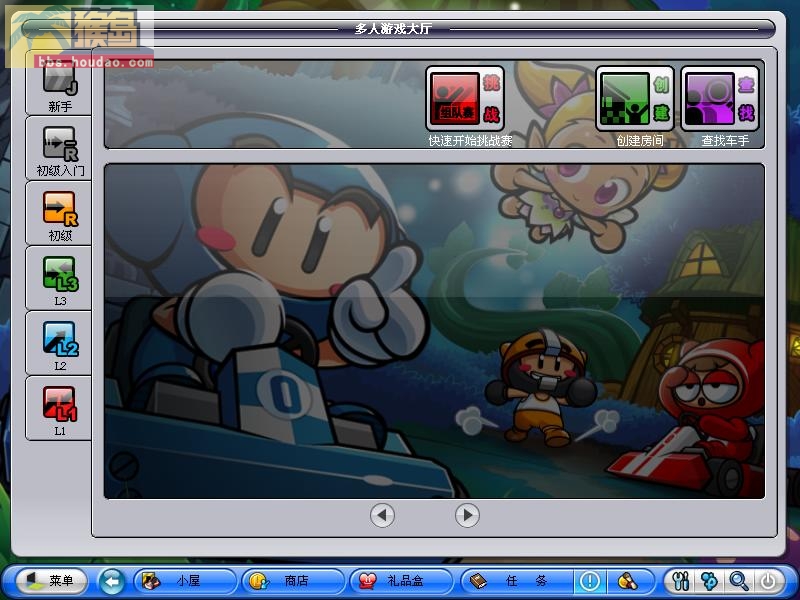This screenshot has width=800, height=600.
Task: Click the magnifying glass search icon
Action: 739,581
